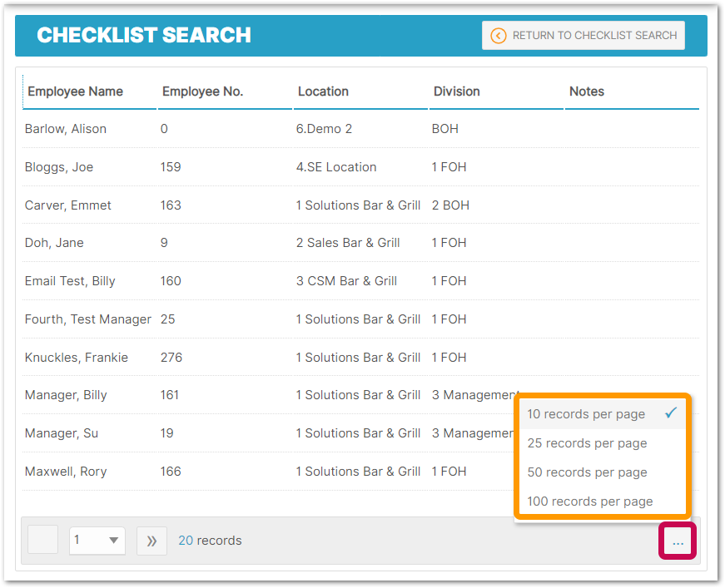Click location 6.Demo 2
Viewport: 725px width, 588px height.
pos(324,129)
